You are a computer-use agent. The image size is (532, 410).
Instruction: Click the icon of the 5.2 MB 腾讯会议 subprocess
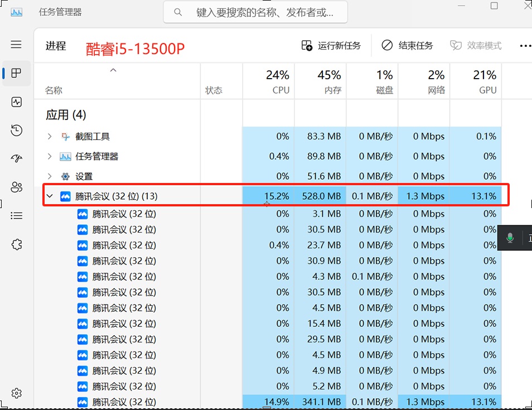click(x=83, y=387)
